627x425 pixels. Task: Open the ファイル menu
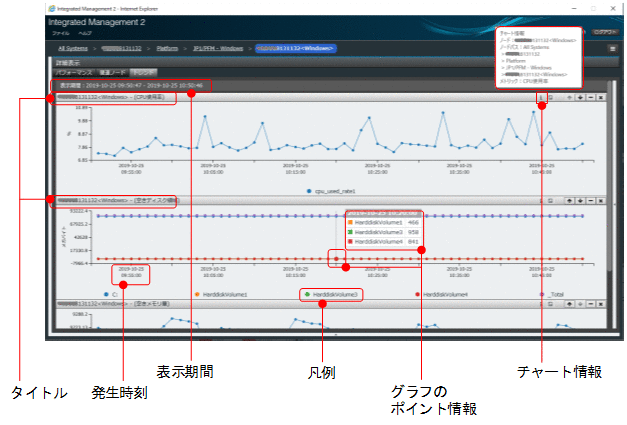pos(61,33)
